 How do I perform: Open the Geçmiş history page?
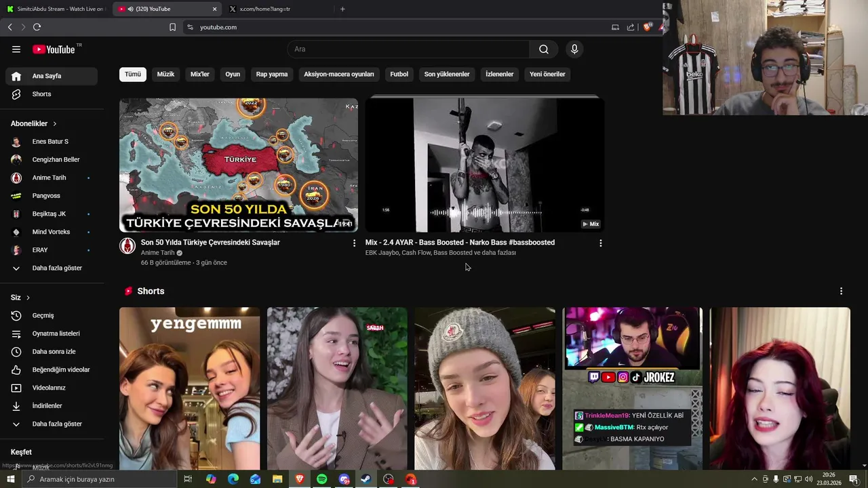pyautogui.click(x=52, y=315)
